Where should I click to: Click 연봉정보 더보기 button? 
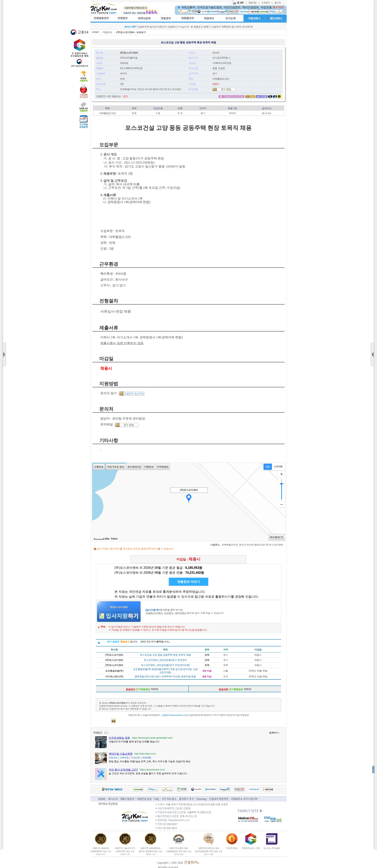click(188, 582)
